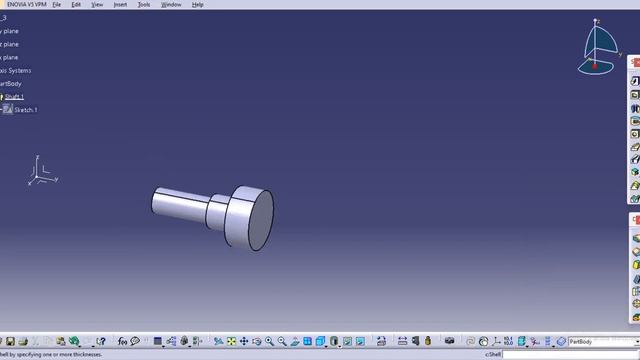Open the ENOVIA V5 VPM menu
Screen dimensions: 640x360
point(27,4)
